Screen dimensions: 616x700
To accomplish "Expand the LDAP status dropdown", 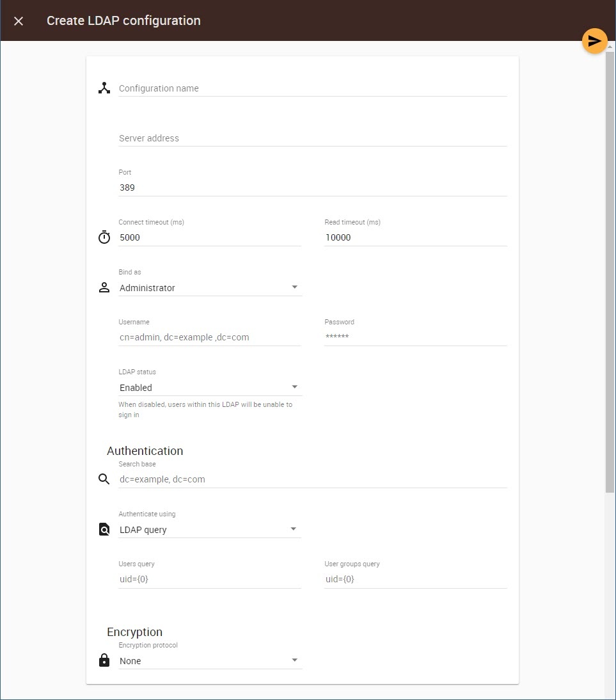I will pyautogui.click(x=210, y=388).
